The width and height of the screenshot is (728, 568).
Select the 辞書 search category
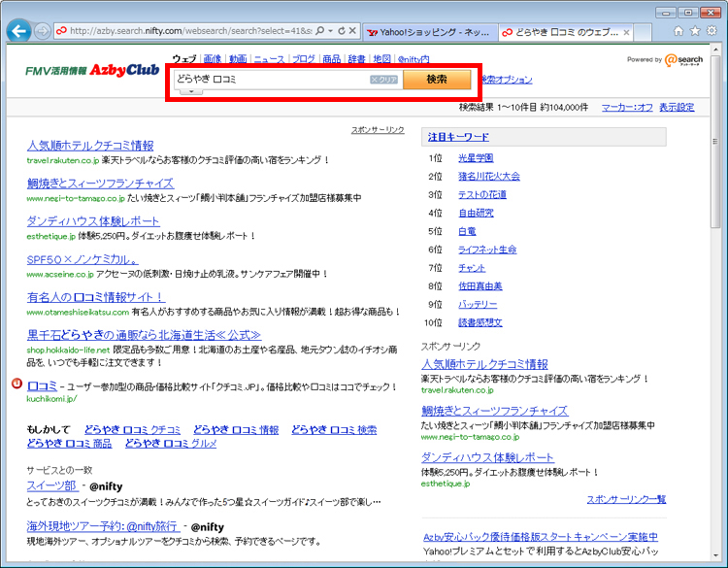click(356, 59)
